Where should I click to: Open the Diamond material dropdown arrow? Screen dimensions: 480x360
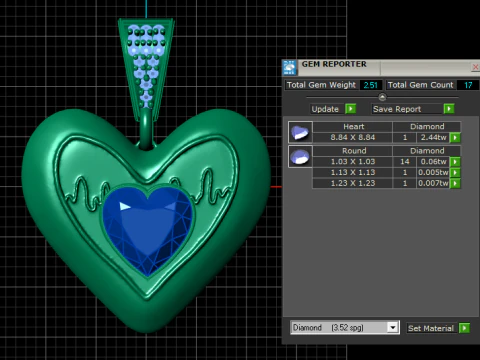click(x=393, y=328)
